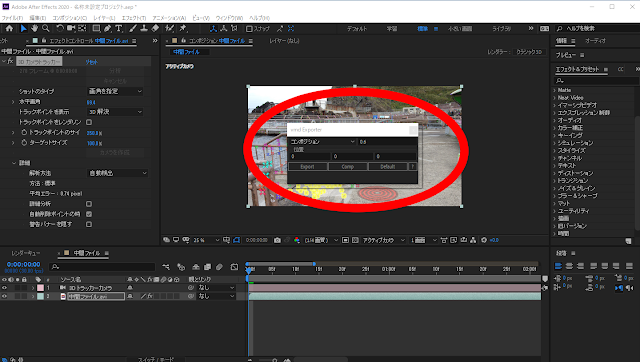Click the Default button in Exporter dialog
640x362 pixels.
coord(387,167)
